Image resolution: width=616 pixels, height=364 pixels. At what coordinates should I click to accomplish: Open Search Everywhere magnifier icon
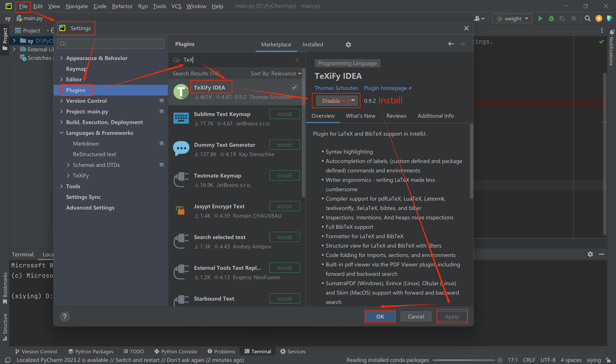587,19
